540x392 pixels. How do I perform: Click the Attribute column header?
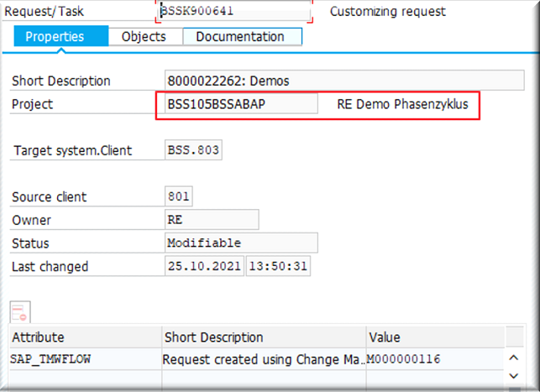pyautogui.click(x=84, y=337)
